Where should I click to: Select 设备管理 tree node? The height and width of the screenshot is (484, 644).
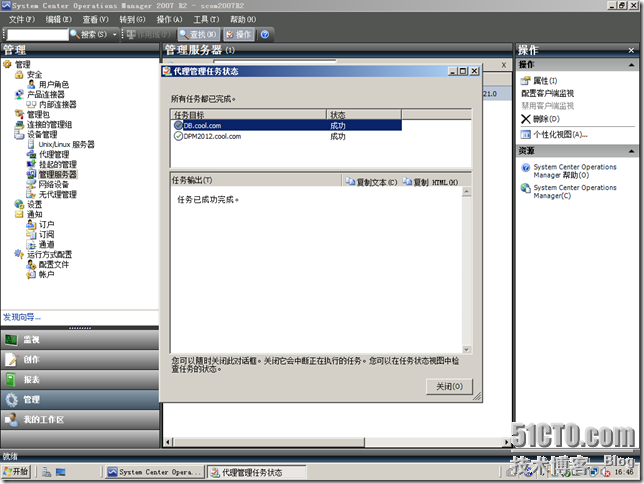pos(42,134)
